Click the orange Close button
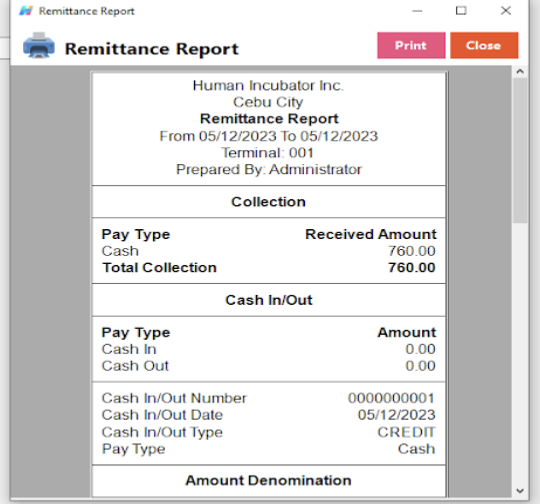The height and width of the screenshot is (504, 540). pyautogui.click(x=484, y=45)
